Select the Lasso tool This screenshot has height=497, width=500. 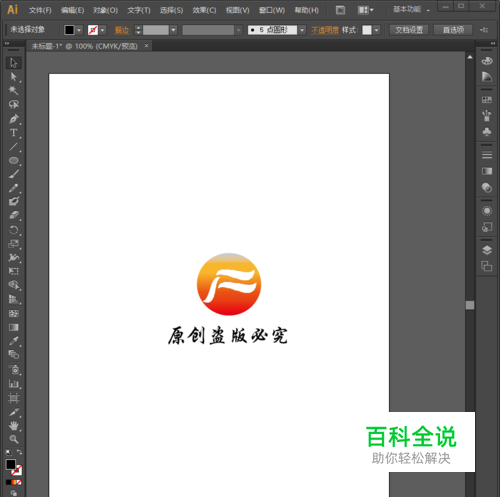click(14, 104)
